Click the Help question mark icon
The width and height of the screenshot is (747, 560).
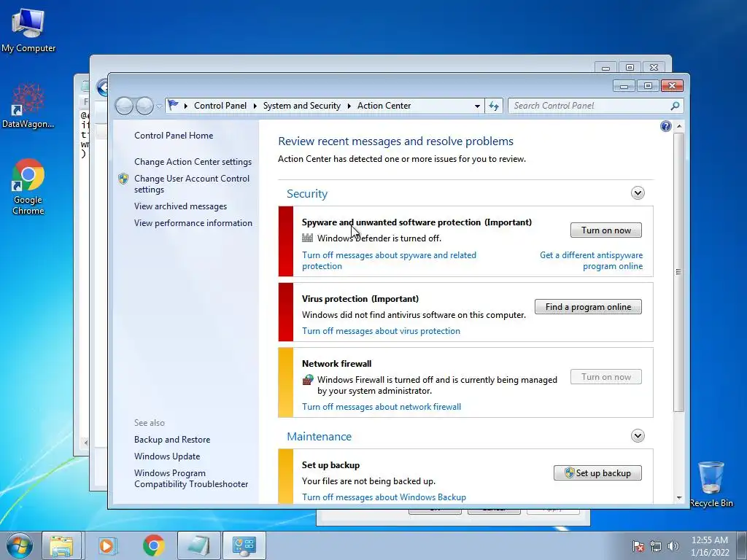665,126
